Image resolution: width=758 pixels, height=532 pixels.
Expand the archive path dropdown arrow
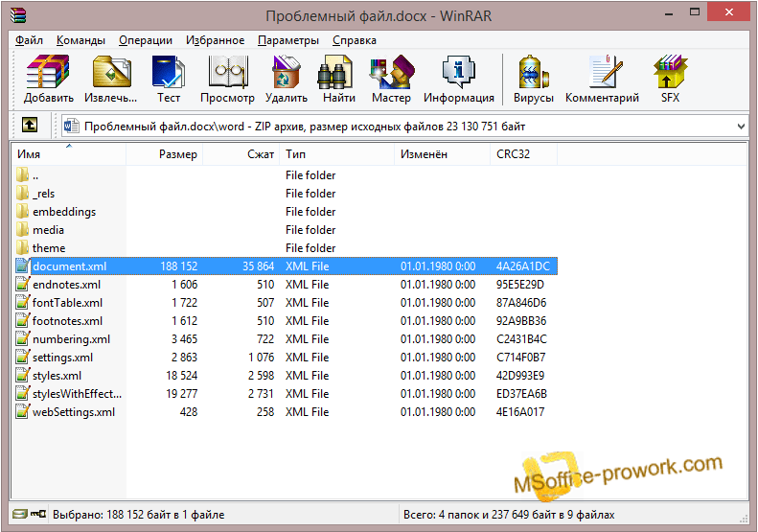[741, 127]
